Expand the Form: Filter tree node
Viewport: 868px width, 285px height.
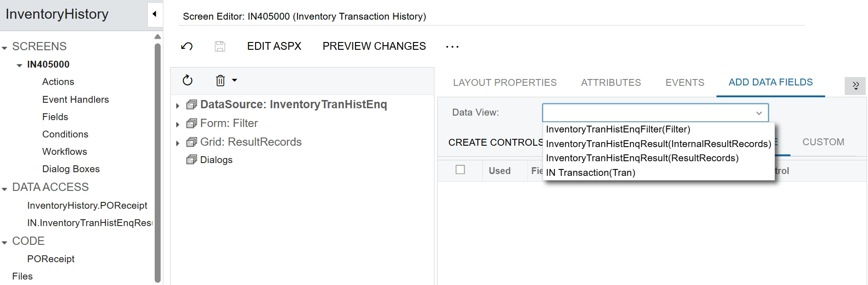(x=178, y=123)
